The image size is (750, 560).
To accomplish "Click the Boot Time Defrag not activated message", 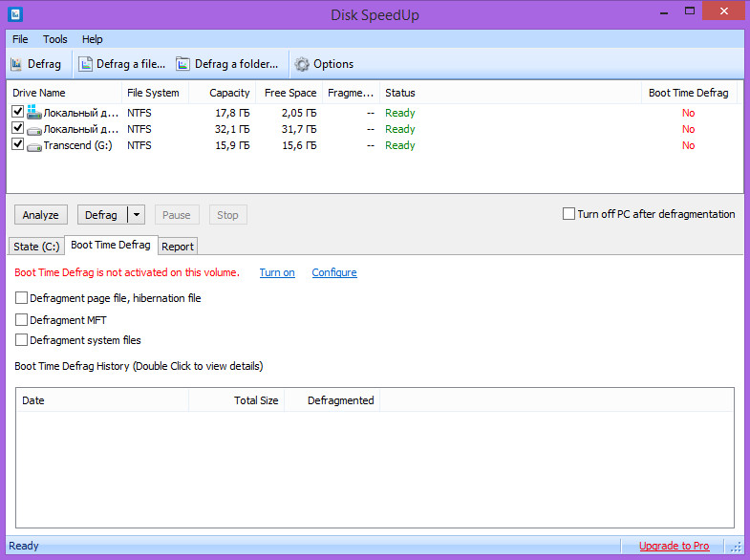I will 127,272.
